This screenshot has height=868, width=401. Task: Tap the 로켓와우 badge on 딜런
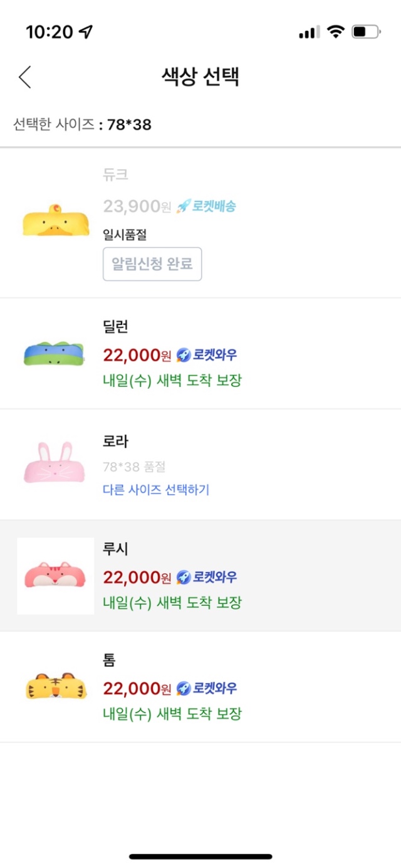[x=207, y=356]
